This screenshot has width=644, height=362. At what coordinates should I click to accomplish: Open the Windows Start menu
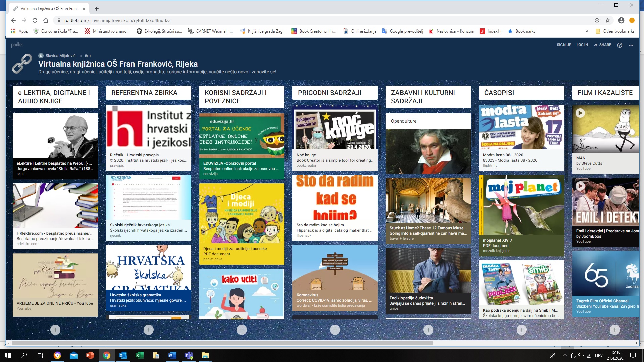pyautogui.click(x=8, y=355)
